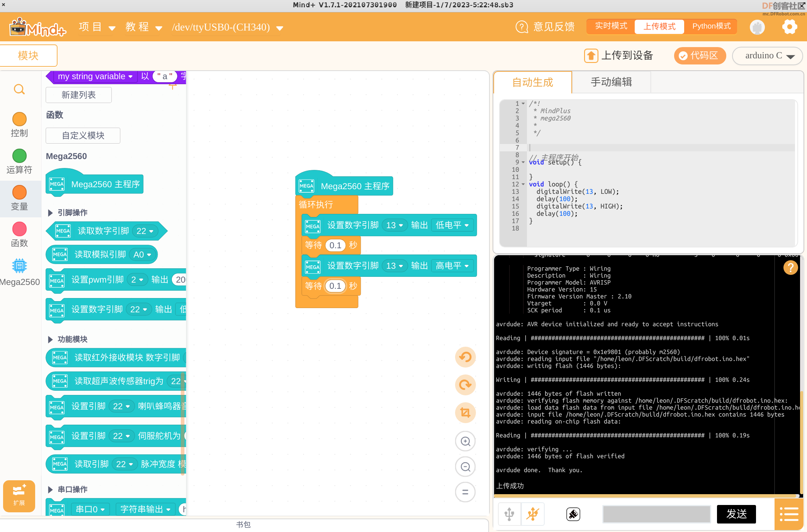Switch to Python模式 mode
The image size is (807, 532).
click(711, 26)
